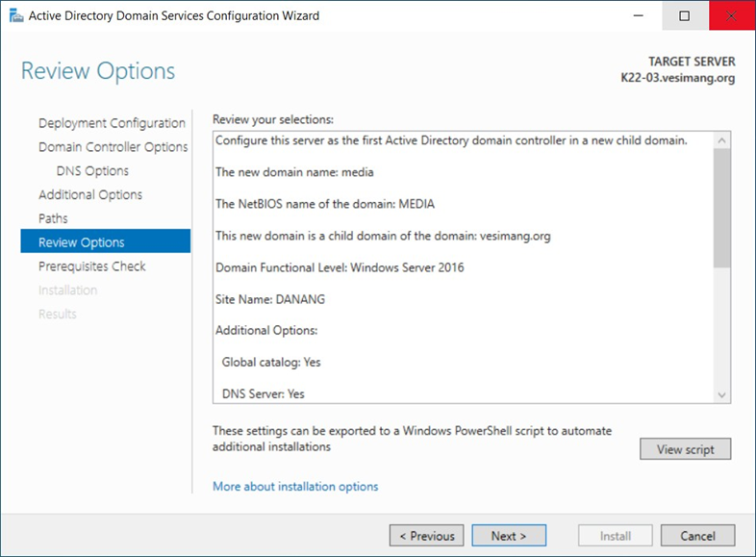Click inside the review selections text box
This screenshot has width=756, height=557.
(464, 267)
